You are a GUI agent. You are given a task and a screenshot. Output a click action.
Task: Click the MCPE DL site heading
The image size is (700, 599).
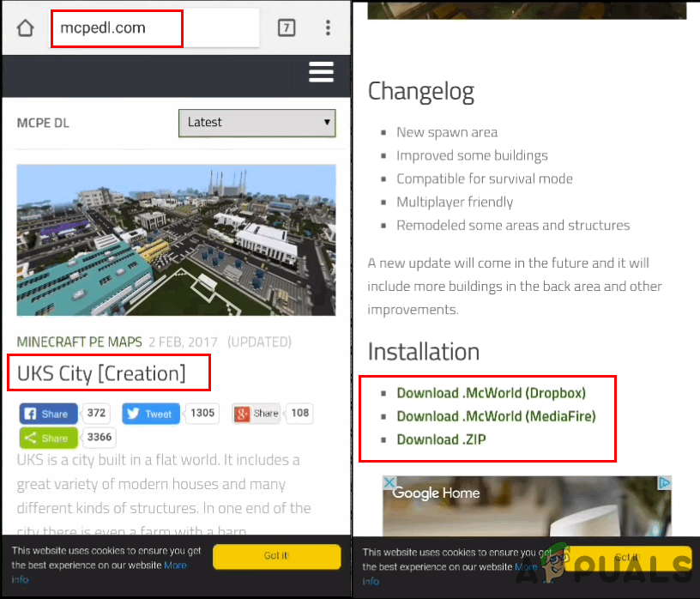pos(43,124)
